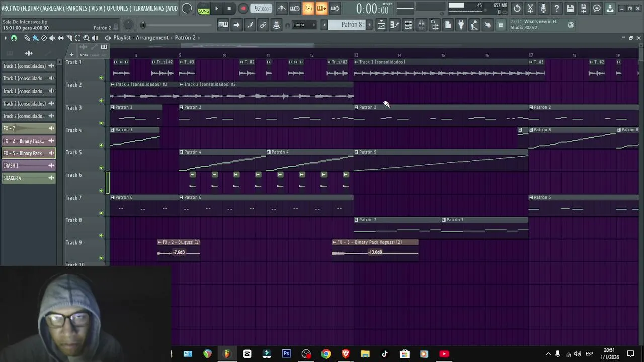The image size is (644, 362).
Task: Start playback with the Play button
Action: (216, 9)
